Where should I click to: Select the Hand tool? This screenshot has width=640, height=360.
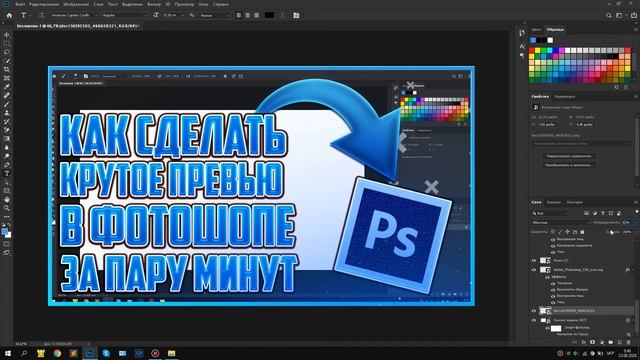pyautogui.click(x=7, y=200)
